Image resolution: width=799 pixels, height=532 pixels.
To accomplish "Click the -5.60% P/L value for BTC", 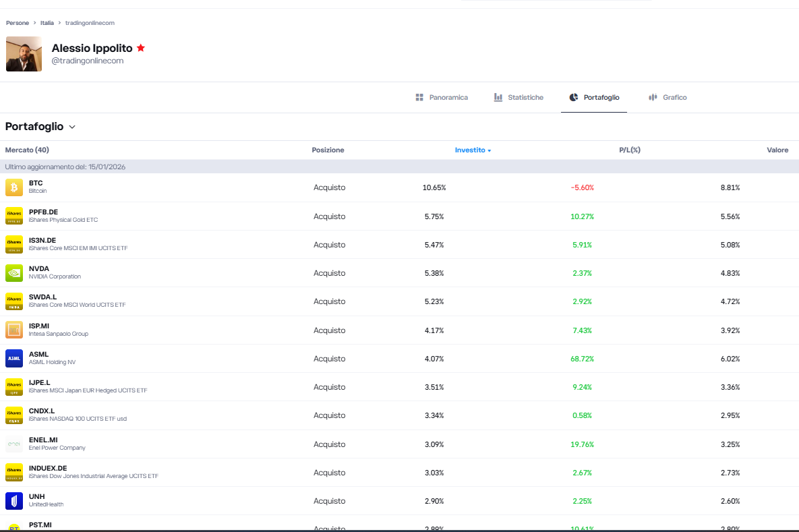I will click(582, 187).
